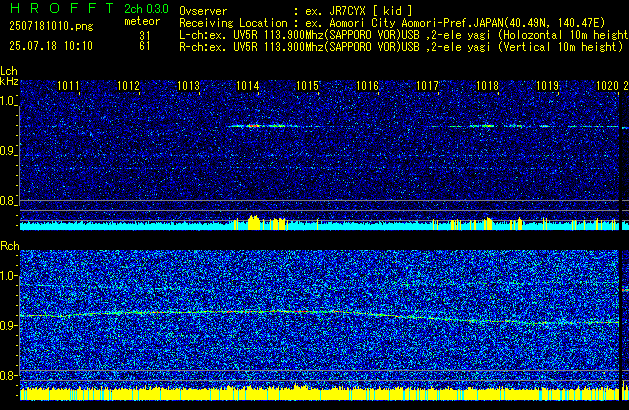Click the 1014 time marker
The width and height of the screenshot is (629, 410).
tap(248, 86)
